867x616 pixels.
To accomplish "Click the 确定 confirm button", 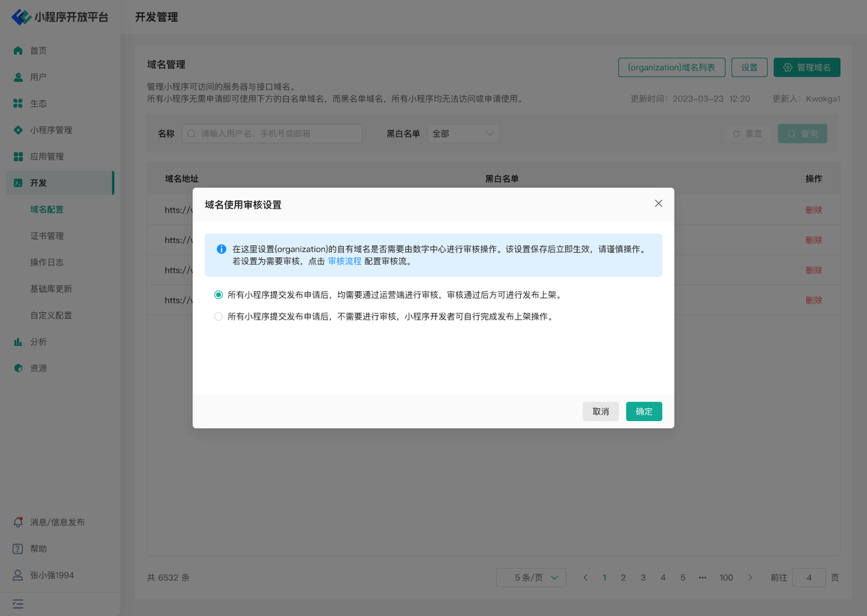I will pyautogui.click(x=643, y=412).
